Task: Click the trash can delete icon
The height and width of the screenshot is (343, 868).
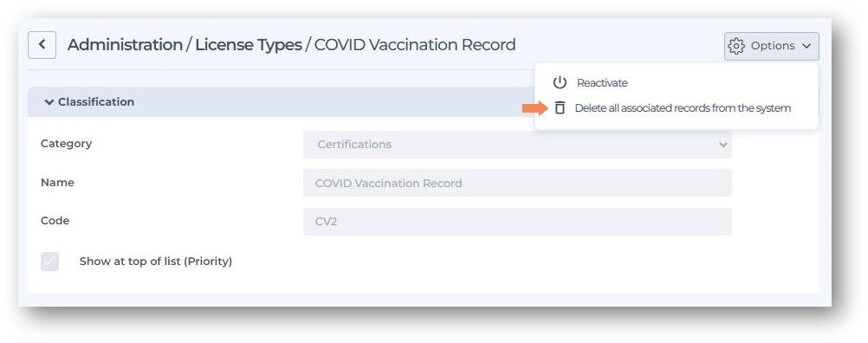Action: 560,108
